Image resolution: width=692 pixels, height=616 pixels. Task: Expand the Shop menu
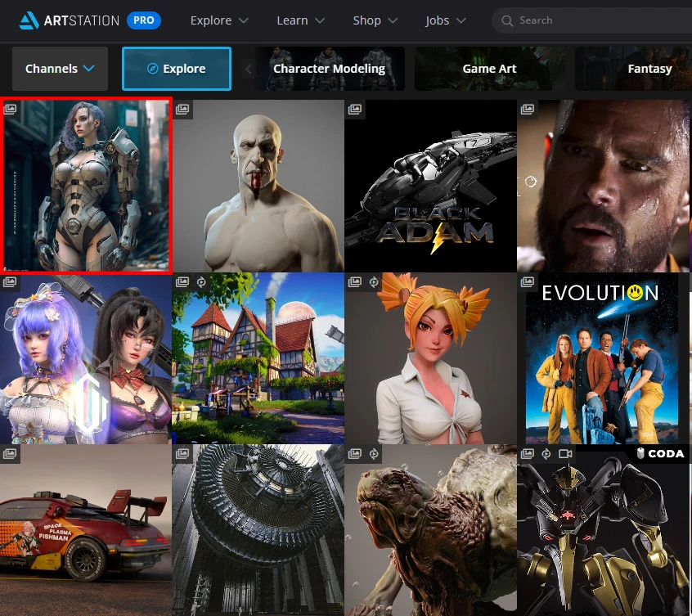point(375,20)
